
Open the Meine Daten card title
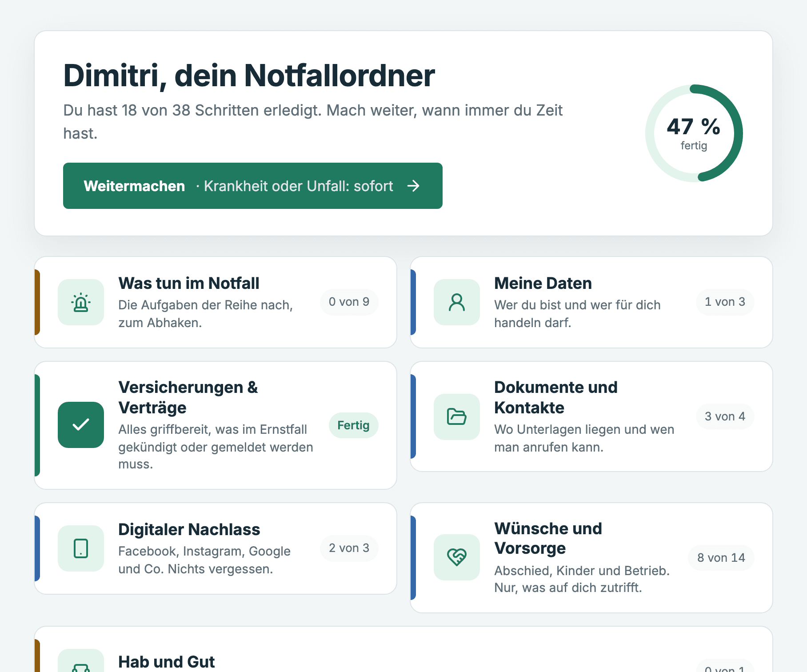click(x=543, y=283)
